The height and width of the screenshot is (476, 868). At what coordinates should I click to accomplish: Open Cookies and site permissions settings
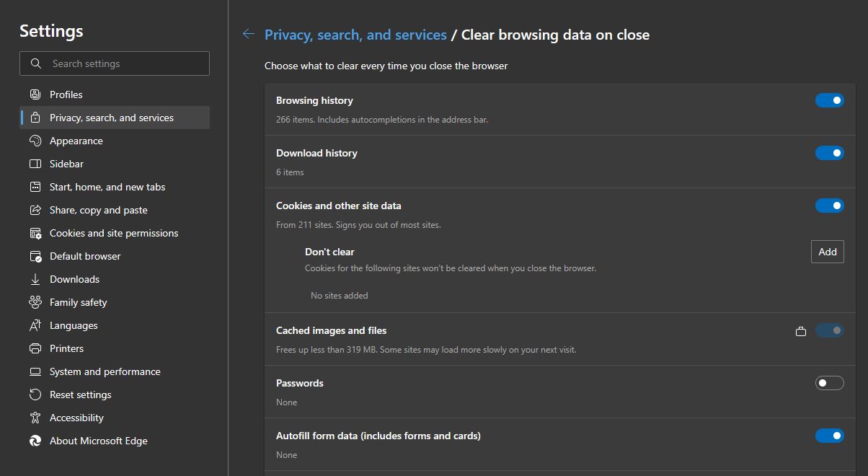tap(113, 233)
